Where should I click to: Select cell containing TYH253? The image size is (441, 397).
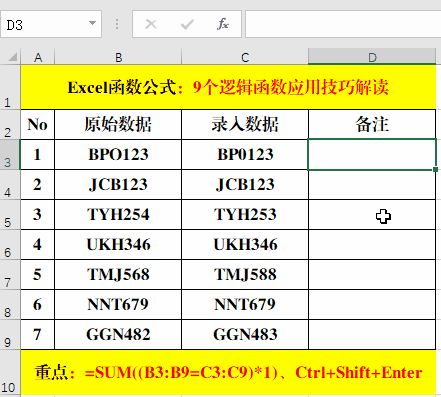click(245, 214)
